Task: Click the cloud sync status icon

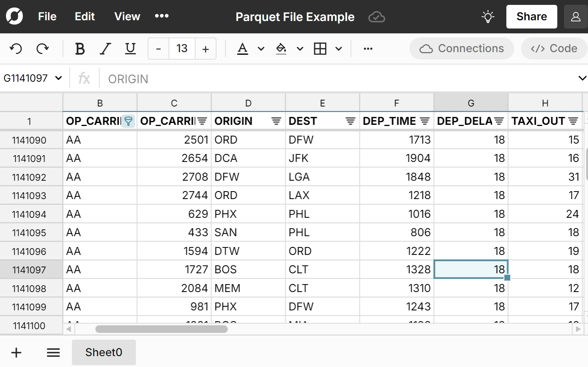Action: click(376, 17)
